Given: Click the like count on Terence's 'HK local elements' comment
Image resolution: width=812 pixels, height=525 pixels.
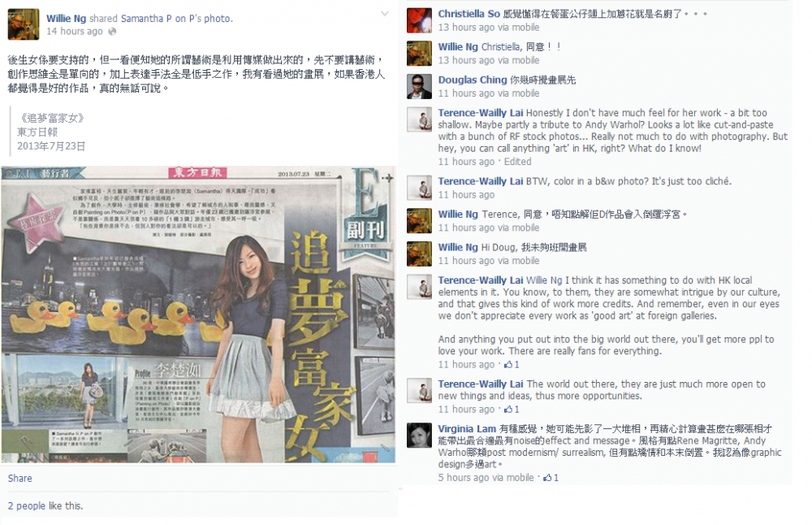Looking at the screenshot, I should [x=516, y=365].
